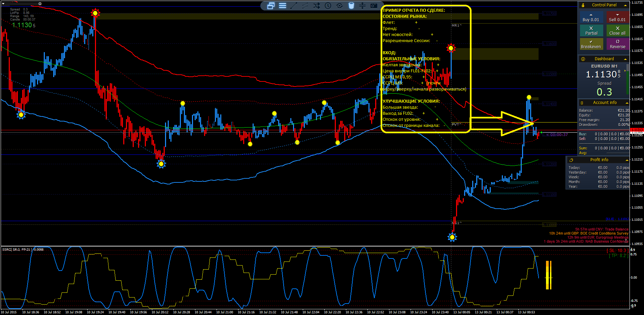This screenshot has height=315, width=644.
Task: Click the 1.11700 level label on chart
Action: [549, 14]
